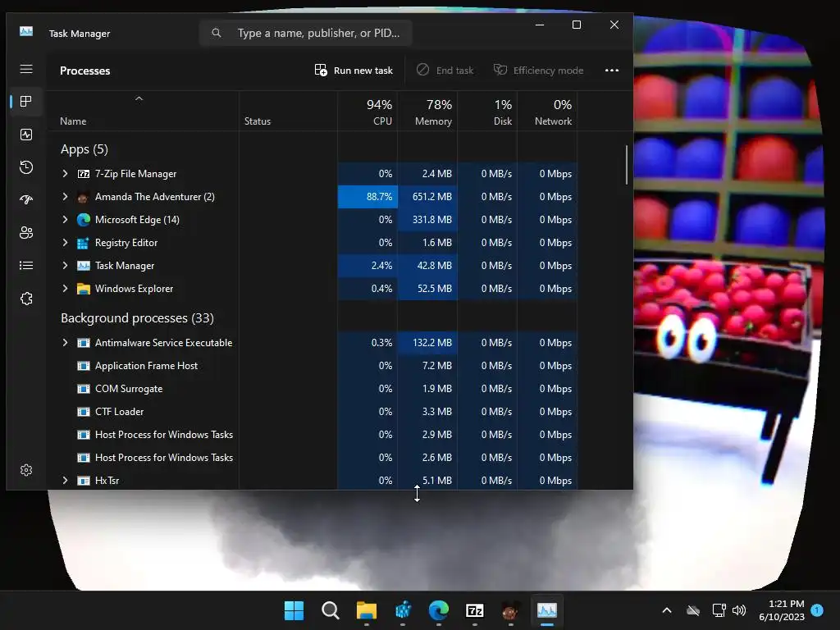Viewport: 840px width, 630px height.
Task: Click the 331.8 MB memory cell
Action: point(427,220)
